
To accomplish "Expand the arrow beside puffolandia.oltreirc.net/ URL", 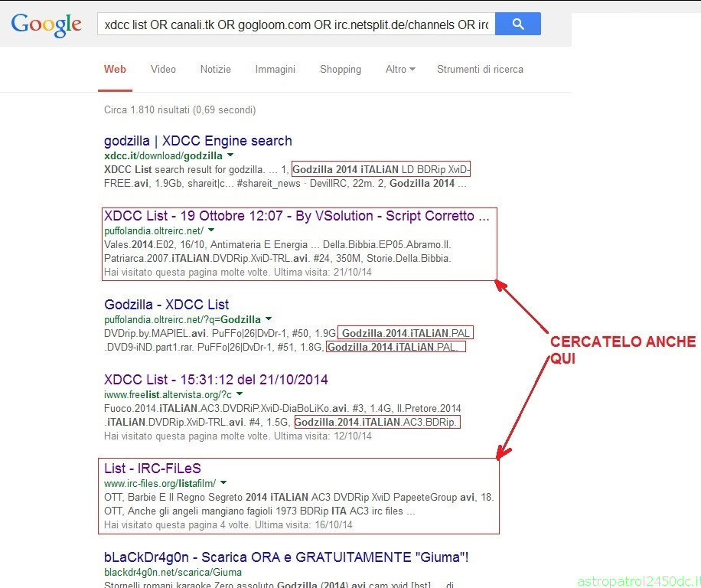I will (211, 230).
